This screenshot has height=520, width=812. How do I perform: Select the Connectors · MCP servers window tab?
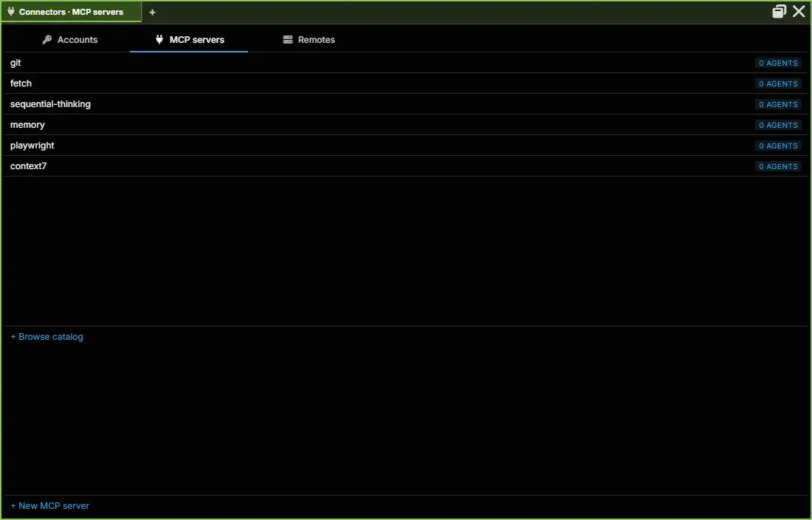[x=72, y=12]
